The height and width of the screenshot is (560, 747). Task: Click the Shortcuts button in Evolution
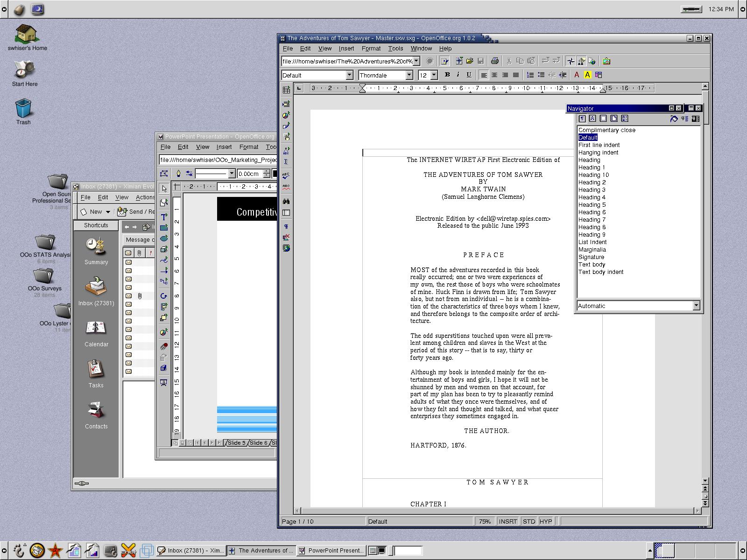(x=96, y=225)
